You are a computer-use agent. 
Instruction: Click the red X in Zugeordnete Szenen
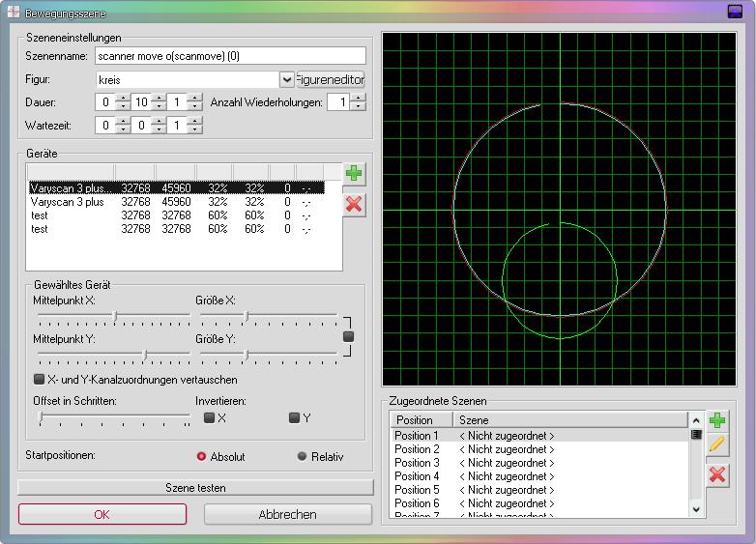pos(716,474)
